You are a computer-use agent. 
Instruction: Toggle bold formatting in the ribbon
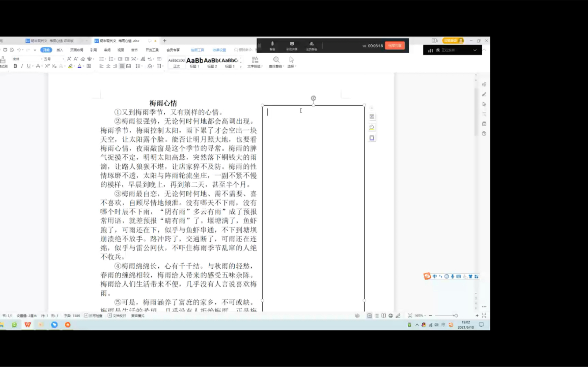click(x=15, y=66)
